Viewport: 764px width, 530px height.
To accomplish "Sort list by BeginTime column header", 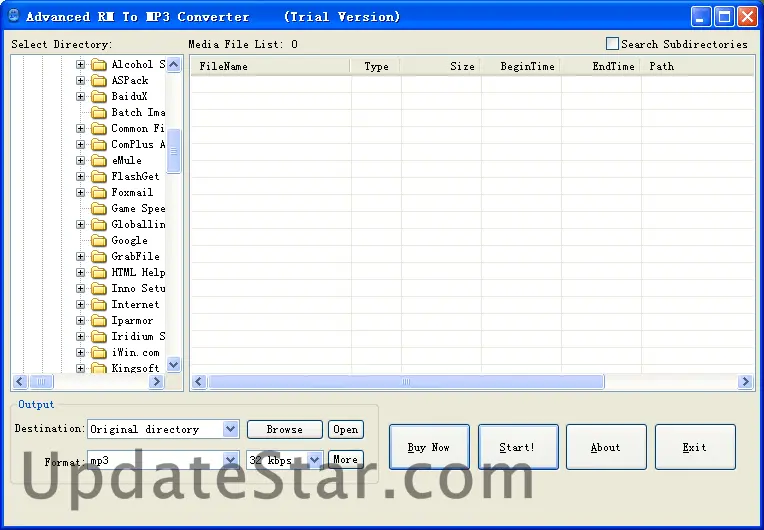I will pyautogui.click(x=521, y=66).
